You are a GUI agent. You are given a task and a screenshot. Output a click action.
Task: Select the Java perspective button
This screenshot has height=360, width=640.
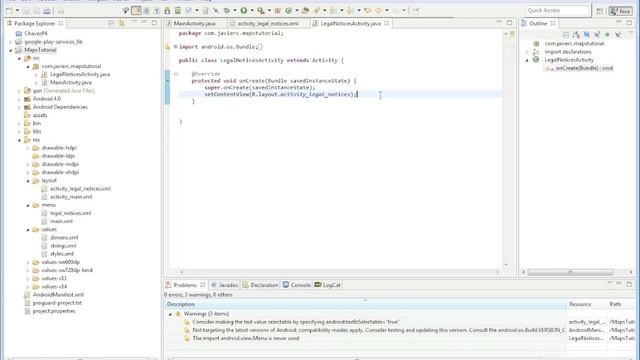click(620, 11)
